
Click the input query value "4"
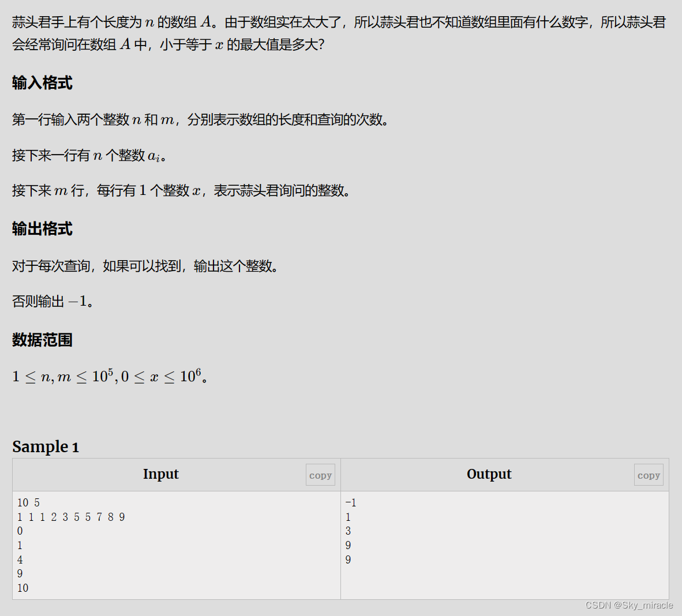click(x=20, y=559)
